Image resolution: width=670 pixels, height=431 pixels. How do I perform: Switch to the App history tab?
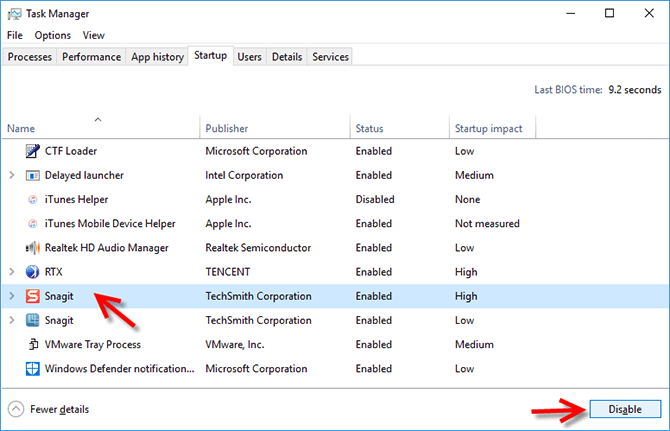(157, 57)
